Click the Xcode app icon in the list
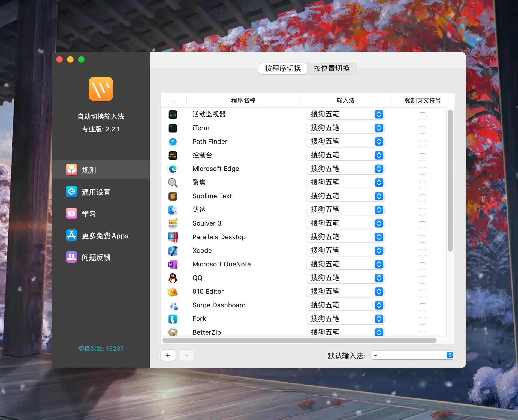Screen dimensions: 518x420 click(x=173, y=251)
